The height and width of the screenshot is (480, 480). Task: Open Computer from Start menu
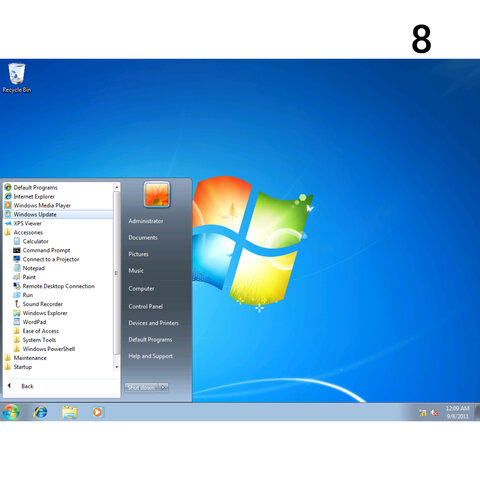141,289
